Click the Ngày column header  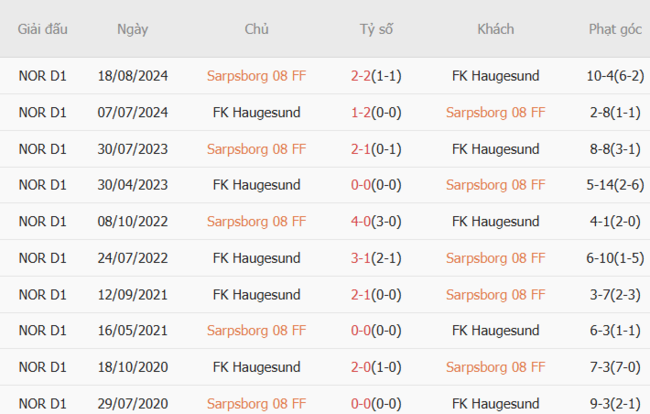pyautogui.click(x=132, y=29)
